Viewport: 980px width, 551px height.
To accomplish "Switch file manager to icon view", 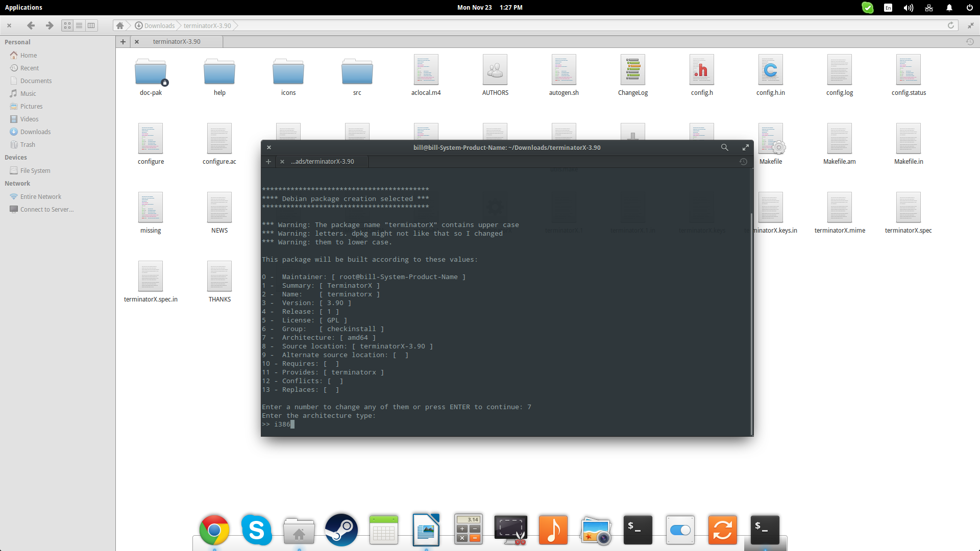I will tap(67, 26).
